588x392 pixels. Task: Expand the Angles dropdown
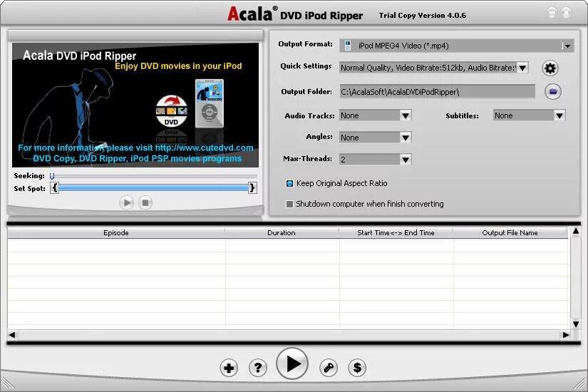[x=406, y=138]
